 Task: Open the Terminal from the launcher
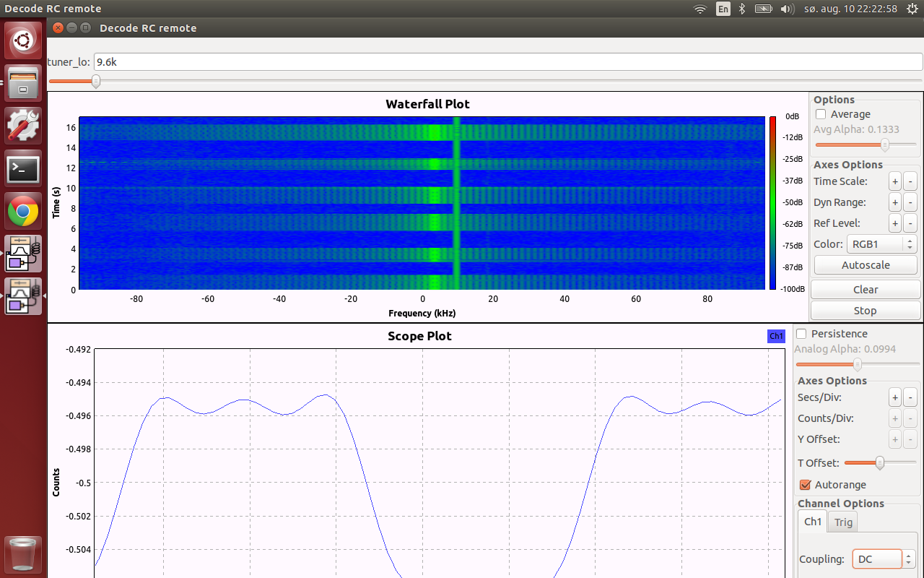tap(24, 170)
